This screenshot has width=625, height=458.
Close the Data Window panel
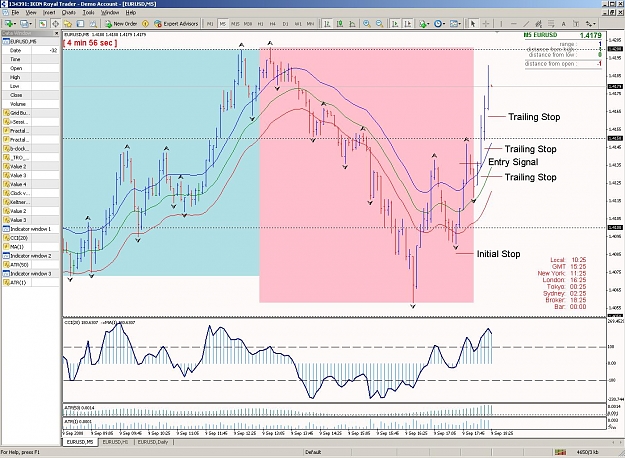(56, 33)
